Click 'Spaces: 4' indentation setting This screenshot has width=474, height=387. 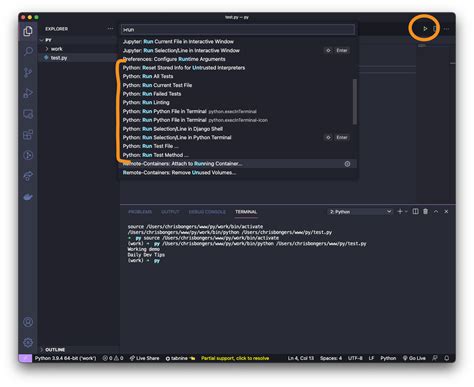[331, 358]
